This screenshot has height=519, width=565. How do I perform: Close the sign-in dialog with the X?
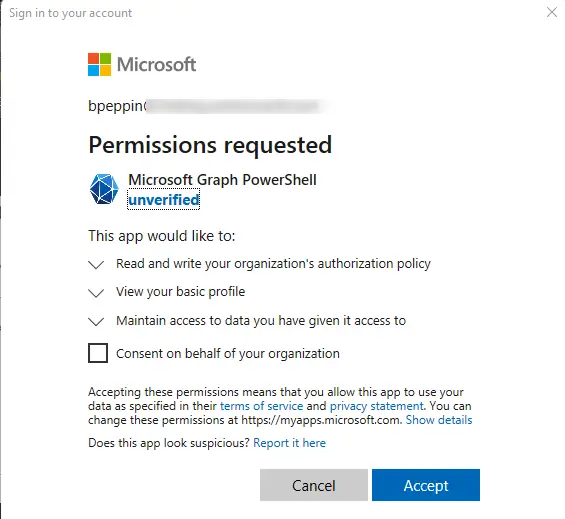(x=552, y=12)
